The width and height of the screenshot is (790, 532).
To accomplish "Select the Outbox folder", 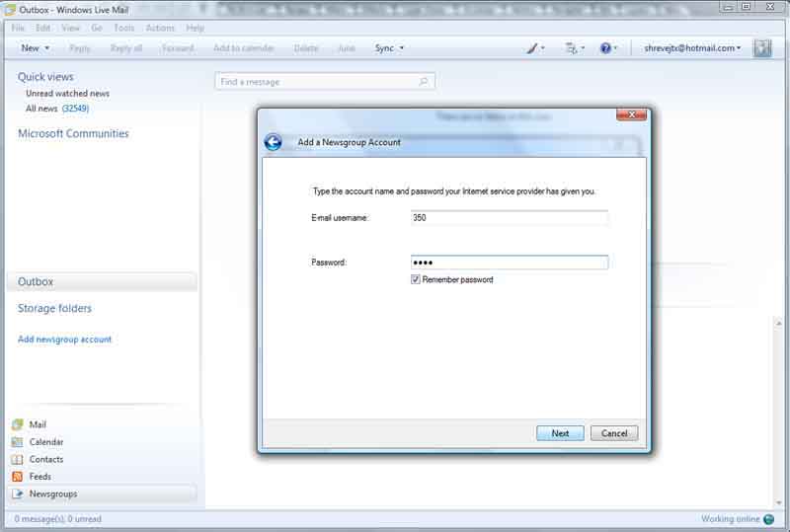I will [x=103, y=281].
